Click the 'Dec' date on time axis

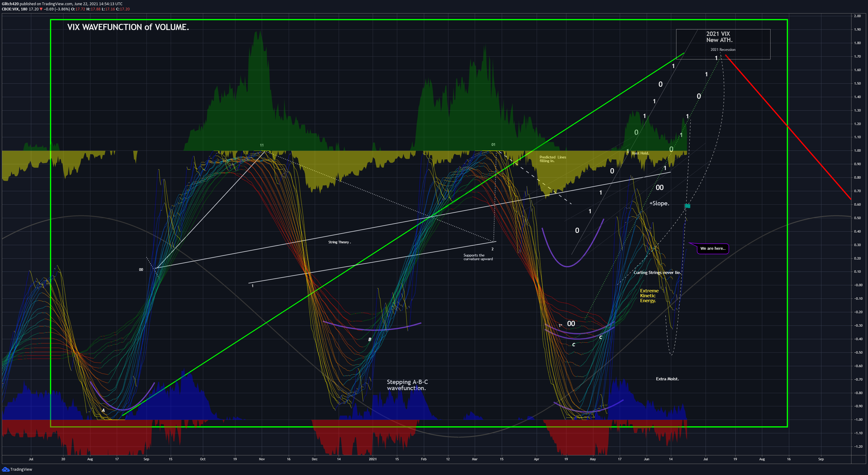(314, 459)
